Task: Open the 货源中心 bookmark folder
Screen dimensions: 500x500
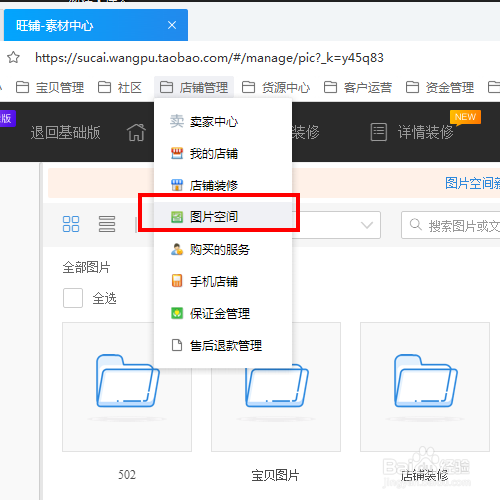Action: pos(276,88)
